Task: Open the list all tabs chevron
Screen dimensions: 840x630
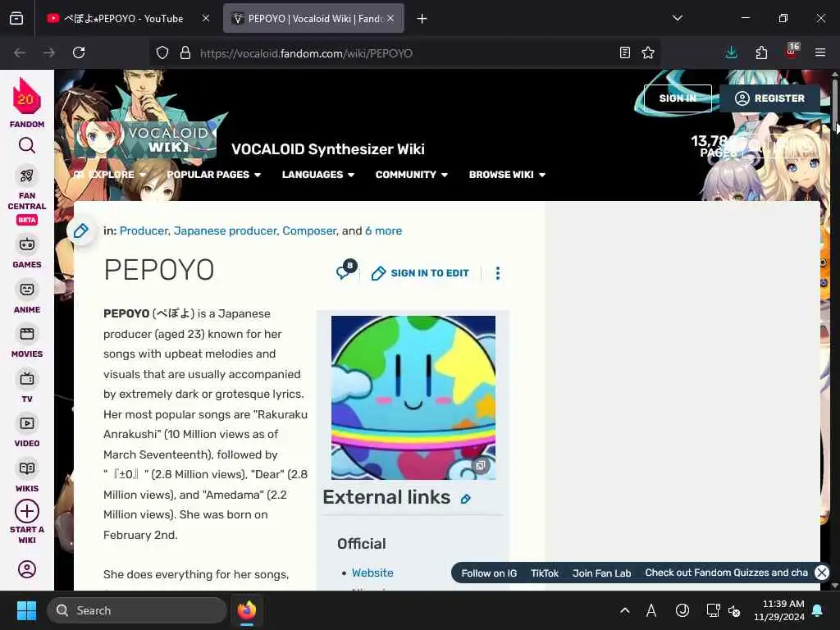Action: tap(678, 18)
